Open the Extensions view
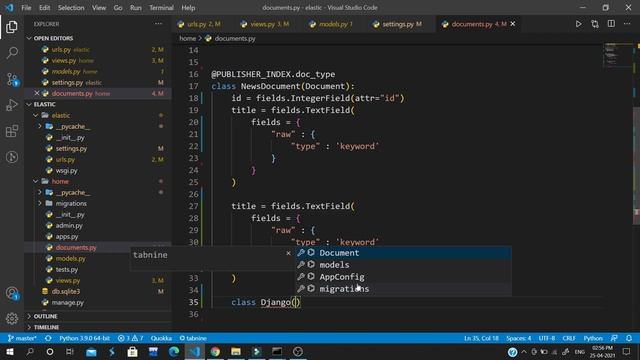The width and height of the screenshot is (640, 360). [x=12, y=131]
